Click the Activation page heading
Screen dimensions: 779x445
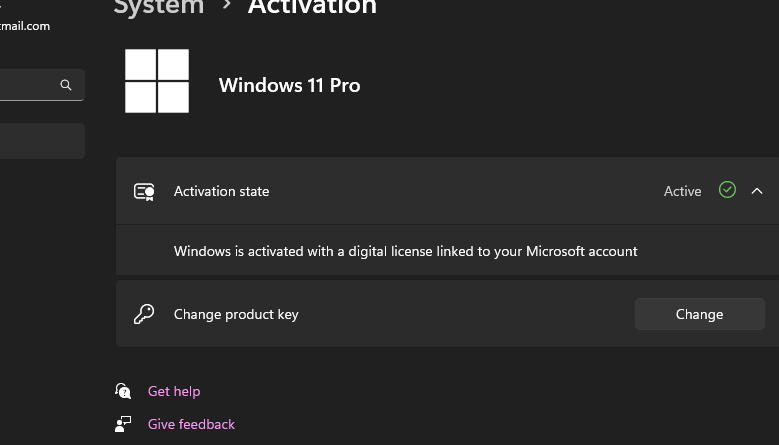(312, 7)
